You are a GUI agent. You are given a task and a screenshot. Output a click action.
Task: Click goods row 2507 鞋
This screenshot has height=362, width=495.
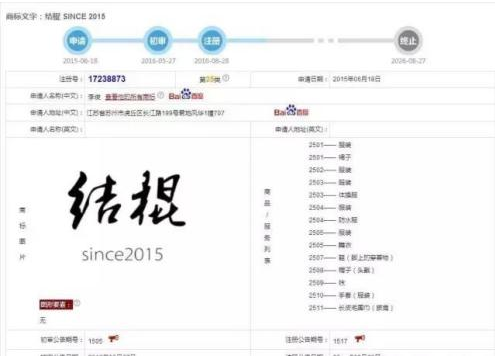click(351, 258)
